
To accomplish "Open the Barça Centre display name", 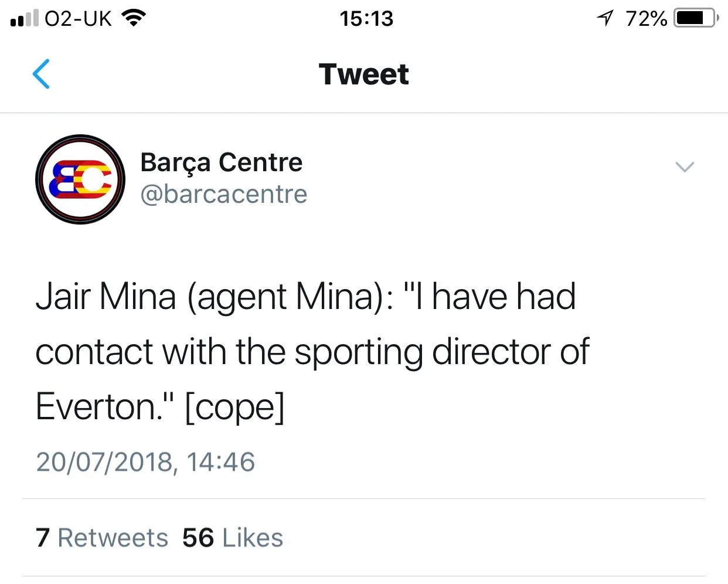I will [x=221, y=162].
